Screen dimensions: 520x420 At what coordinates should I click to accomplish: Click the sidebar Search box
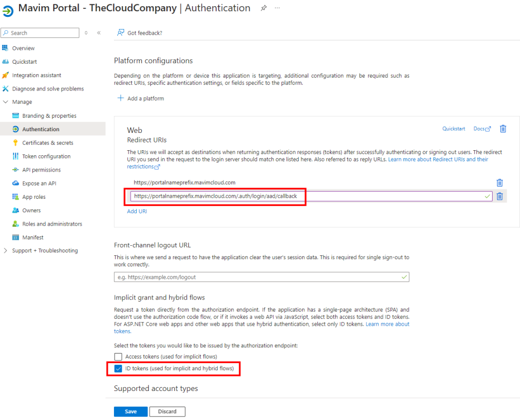[x=40, y=33]
